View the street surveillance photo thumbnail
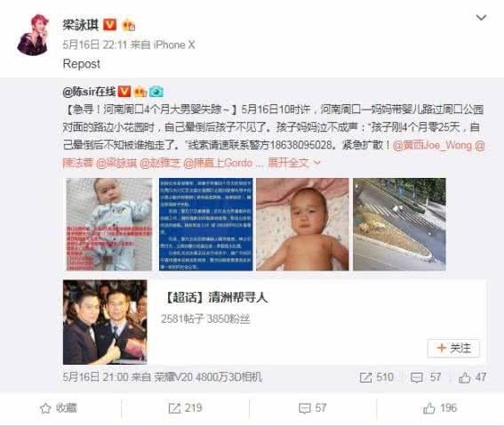The height and width of the screenshot is (427, 504). pyautogui.click(x=399, y=224)
